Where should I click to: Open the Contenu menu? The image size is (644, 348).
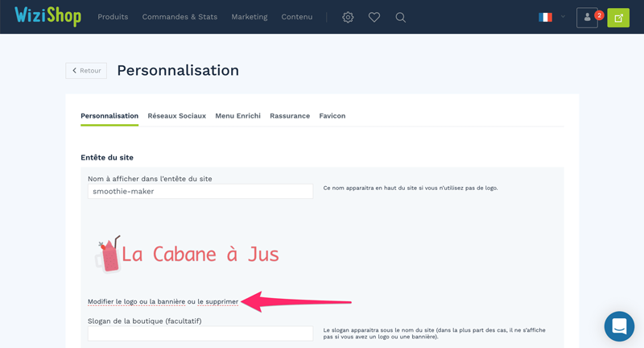pyautogui.click(x=297, y=17)
